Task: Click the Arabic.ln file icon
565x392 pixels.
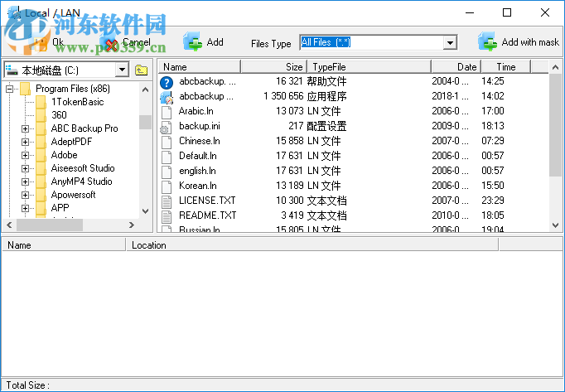Action: click(x=167, y=112)
